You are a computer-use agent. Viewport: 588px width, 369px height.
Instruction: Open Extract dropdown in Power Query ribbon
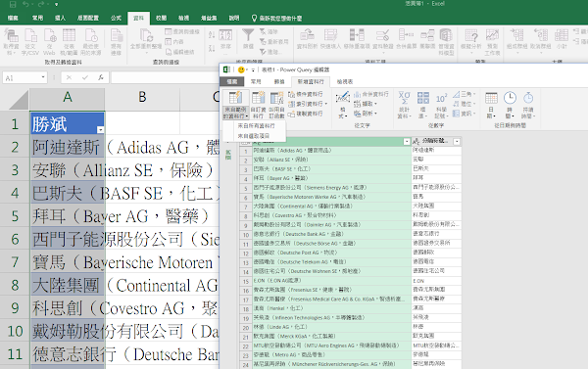pyautogui.click(x=366, y=104)
